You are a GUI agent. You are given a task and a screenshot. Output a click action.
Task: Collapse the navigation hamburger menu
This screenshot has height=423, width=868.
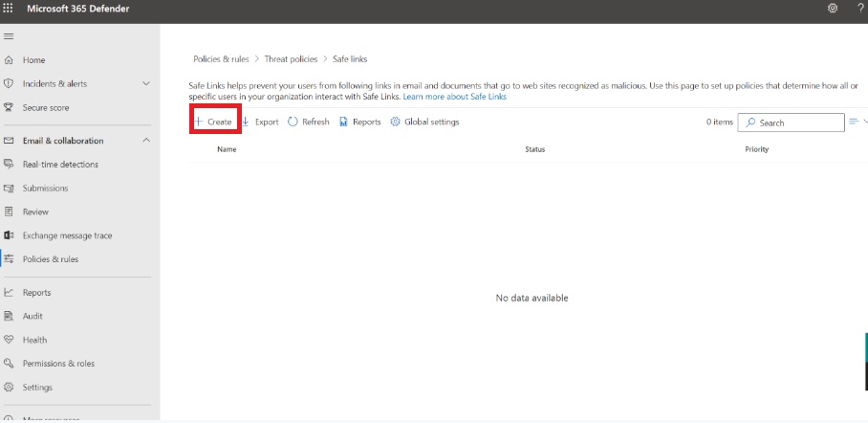coord(9,36)
